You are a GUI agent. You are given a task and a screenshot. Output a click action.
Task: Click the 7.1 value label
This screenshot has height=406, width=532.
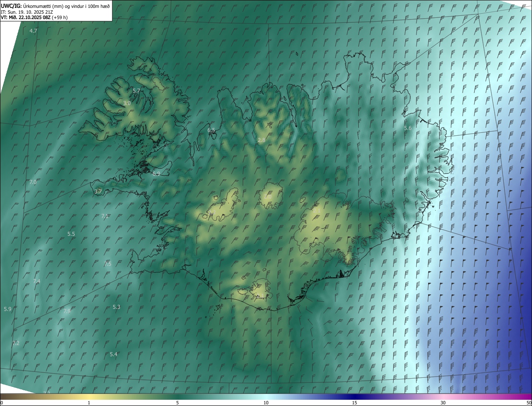click(x=105, y=216)
